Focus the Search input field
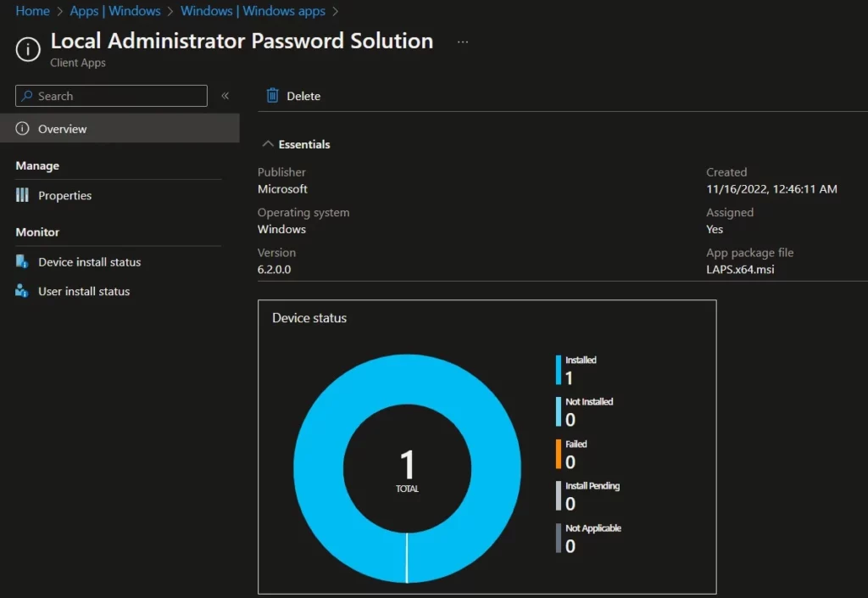This screenshot has height=598, width=868. (111, 96)
